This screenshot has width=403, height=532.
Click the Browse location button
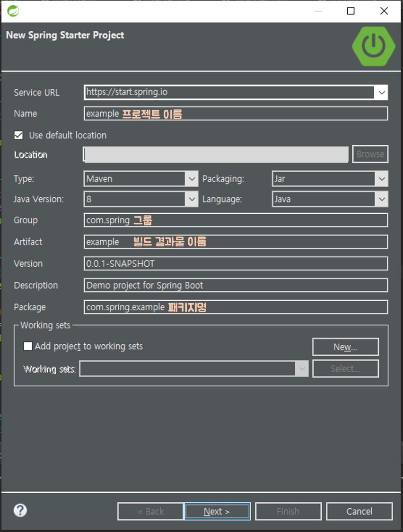tap(370, 154)
